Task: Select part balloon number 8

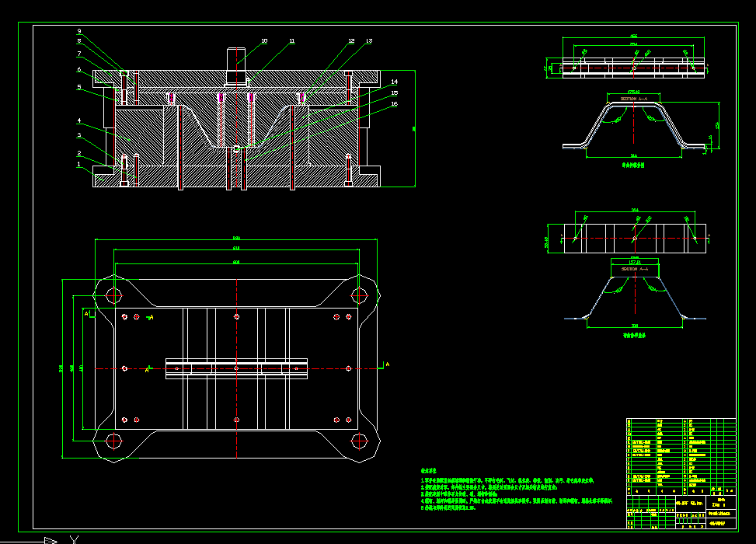Action: [x=79, y=41]
